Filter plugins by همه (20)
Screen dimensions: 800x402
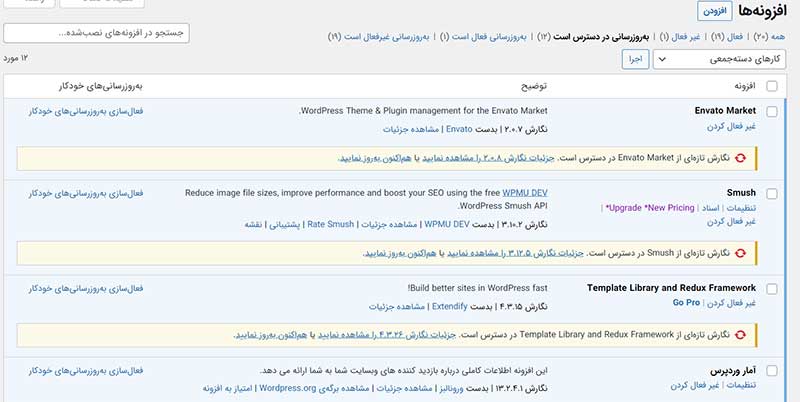pyautogui.click(x=771, y=37)
